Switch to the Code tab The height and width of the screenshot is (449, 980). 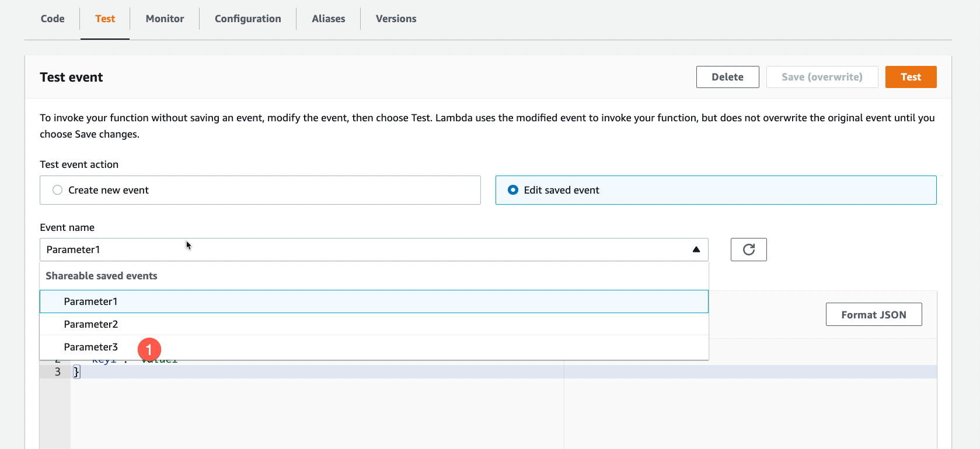tap(53, 19)
